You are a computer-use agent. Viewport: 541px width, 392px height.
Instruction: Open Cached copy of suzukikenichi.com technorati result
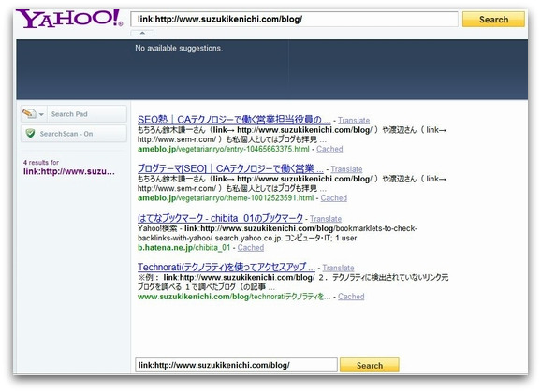click(351, 297)
